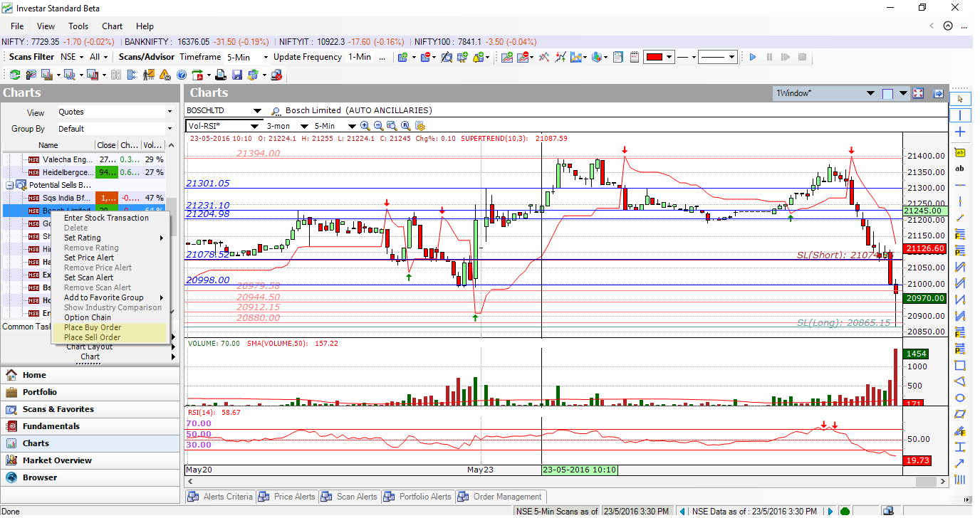The image size is (980, 518).
Task: Click the refresh icon in second toolbar
Action: click(x=14, y=75)
